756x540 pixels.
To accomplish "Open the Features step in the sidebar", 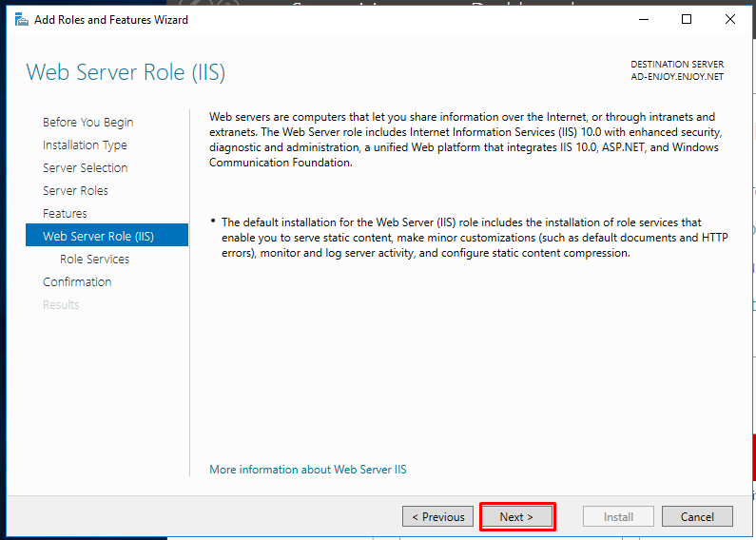I will point(65,213).
